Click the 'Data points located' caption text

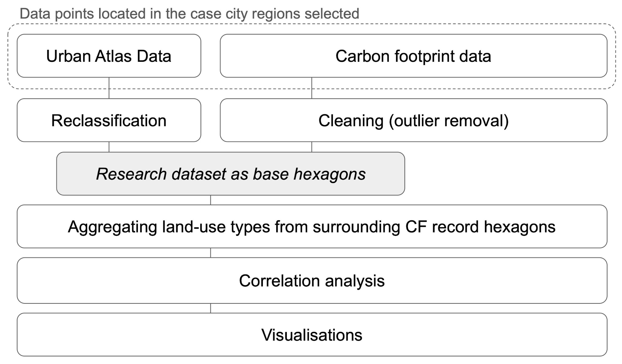click(x=189, y=13)
